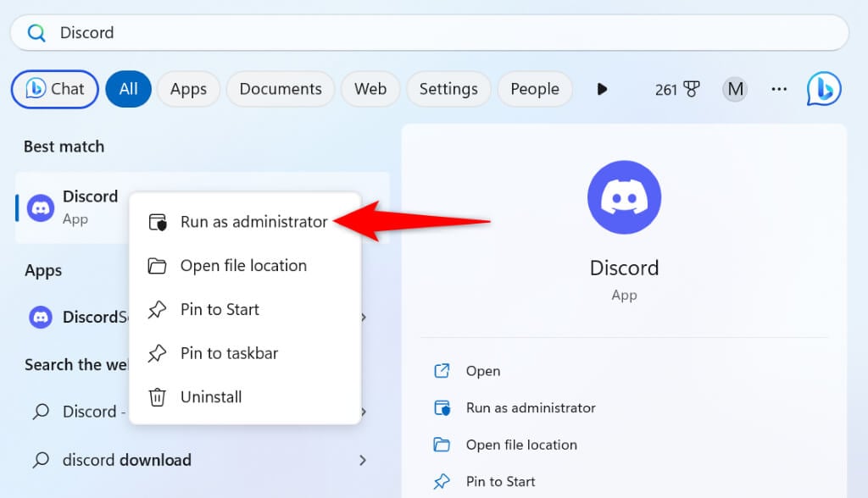The image size is (868, 498).
Task: Open the M account avatar
Action: click(735, 89)
